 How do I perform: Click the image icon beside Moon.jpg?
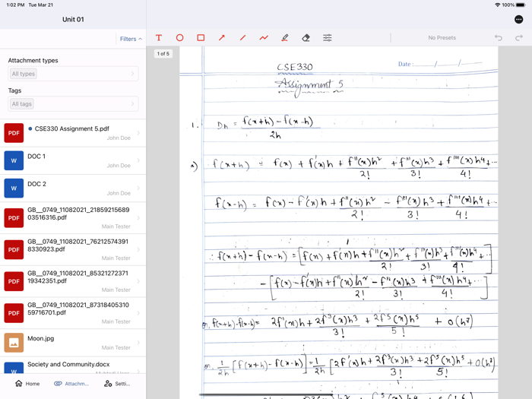pyautogui.click(x=14, y=343)
